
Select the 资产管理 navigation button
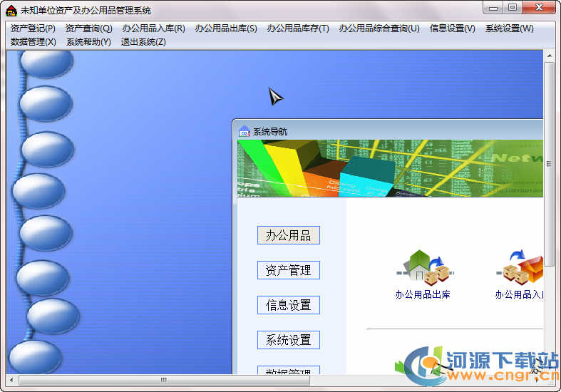click(288, 270)
